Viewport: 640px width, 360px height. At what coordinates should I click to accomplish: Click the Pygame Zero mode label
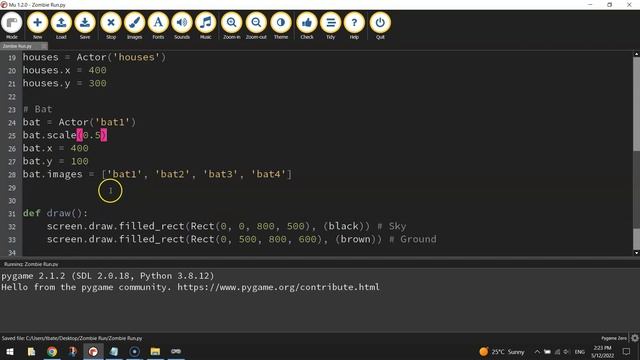coord(614,338)
